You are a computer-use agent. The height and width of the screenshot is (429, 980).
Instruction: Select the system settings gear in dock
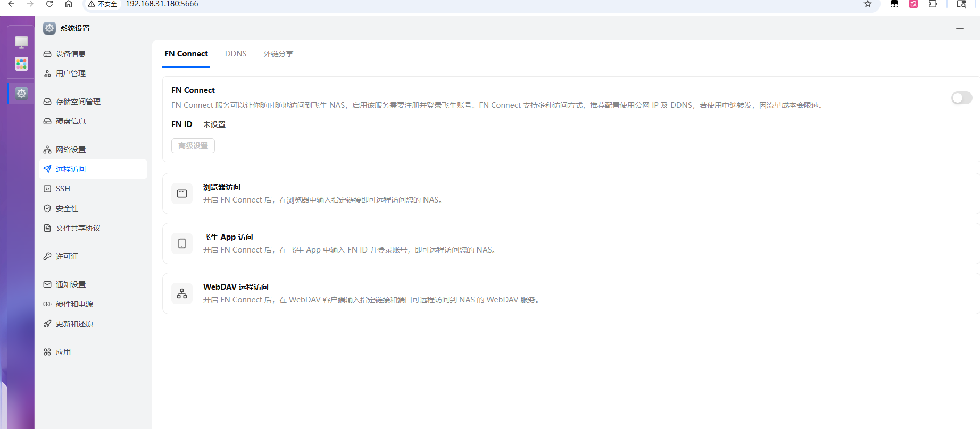pos(21,94)
